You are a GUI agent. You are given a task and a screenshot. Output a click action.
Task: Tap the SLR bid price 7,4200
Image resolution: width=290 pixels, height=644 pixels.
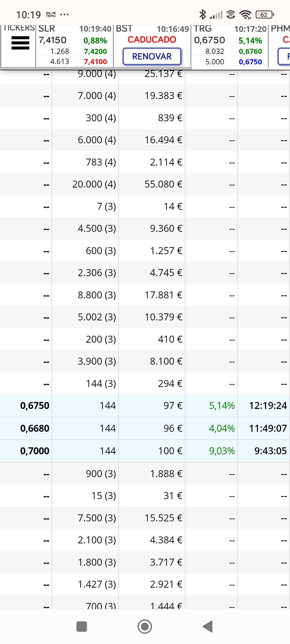(x=95, y=51)
